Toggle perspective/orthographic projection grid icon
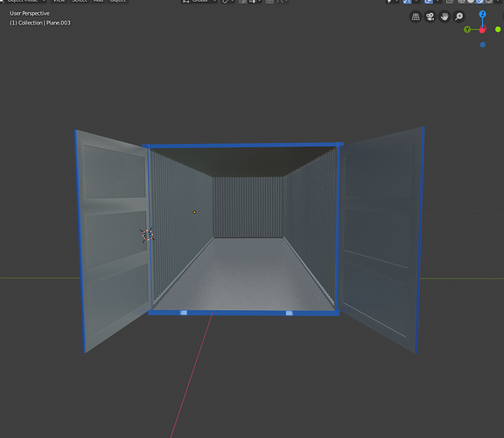504x438 pixels. pos(416,17)
